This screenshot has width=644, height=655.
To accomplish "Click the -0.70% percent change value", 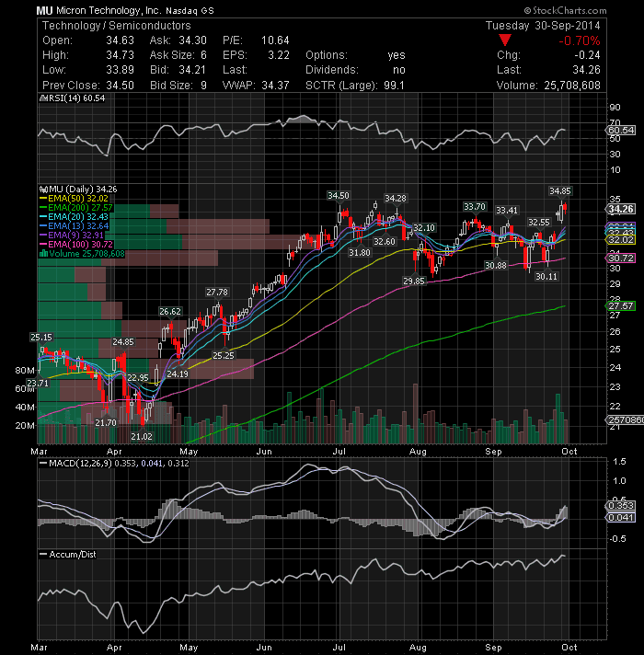I will pyautogui.click(x=579, y=40).
